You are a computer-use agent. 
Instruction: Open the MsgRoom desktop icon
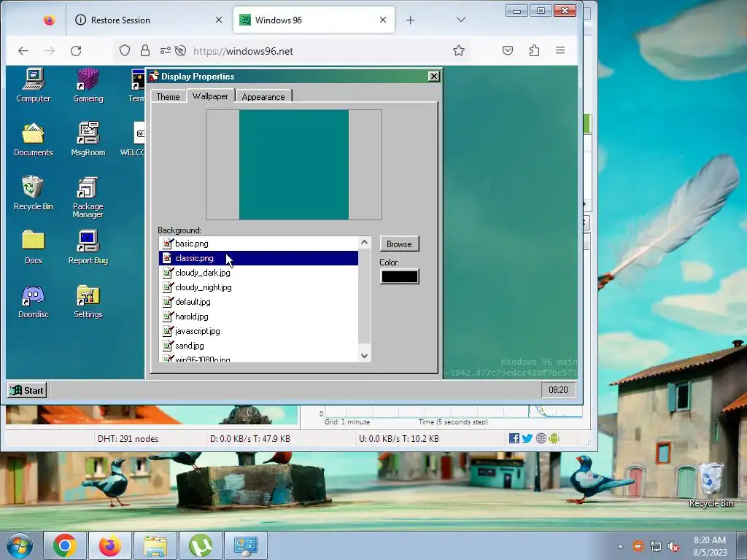coord(88,139)
